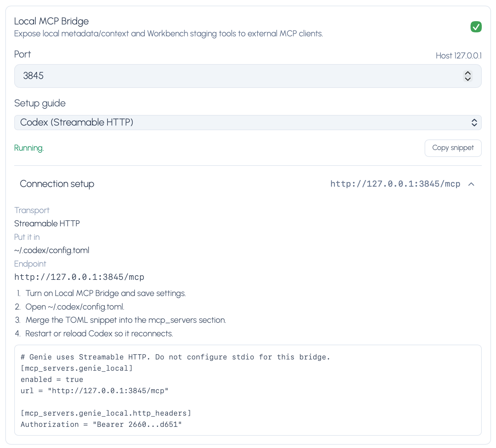
Task: Click the Streamable HTTP transport value
Action: [47, 223]
